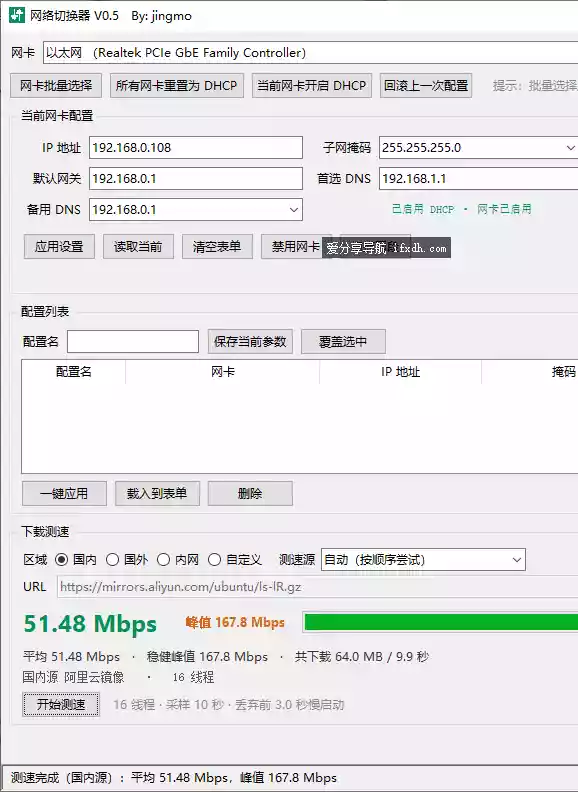
Task: Open the 测速源 dropdown
Action: (x=423, y=560)
